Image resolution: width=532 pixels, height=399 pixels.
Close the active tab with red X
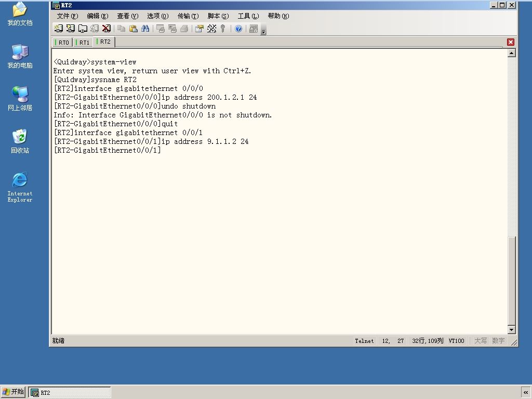[511, 42]
